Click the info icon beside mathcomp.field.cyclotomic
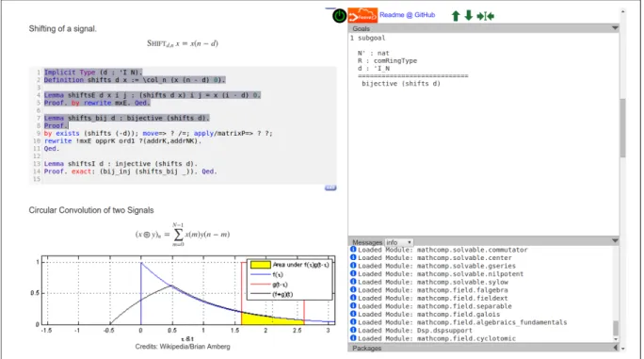Viewport: 644px width, 359px height. (x=353, y=338)
